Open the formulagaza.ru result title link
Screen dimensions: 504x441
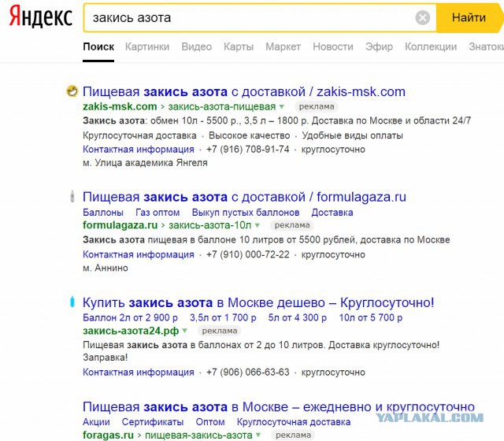click(x=244, y=197)
